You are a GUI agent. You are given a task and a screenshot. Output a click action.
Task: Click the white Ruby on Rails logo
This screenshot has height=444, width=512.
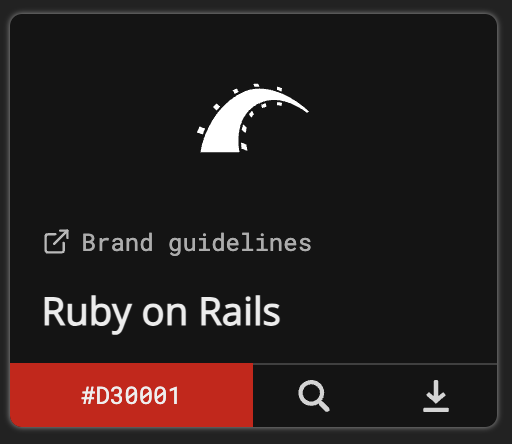253,118
